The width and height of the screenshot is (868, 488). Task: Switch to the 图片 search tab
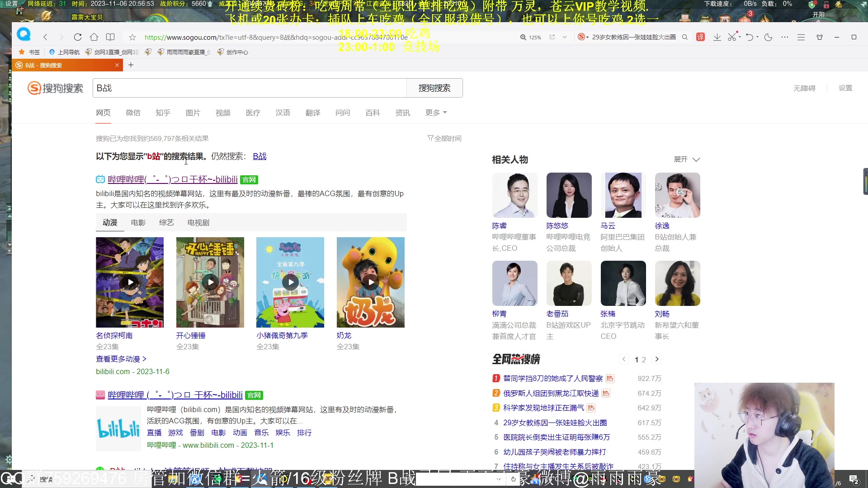click(193, 113)
